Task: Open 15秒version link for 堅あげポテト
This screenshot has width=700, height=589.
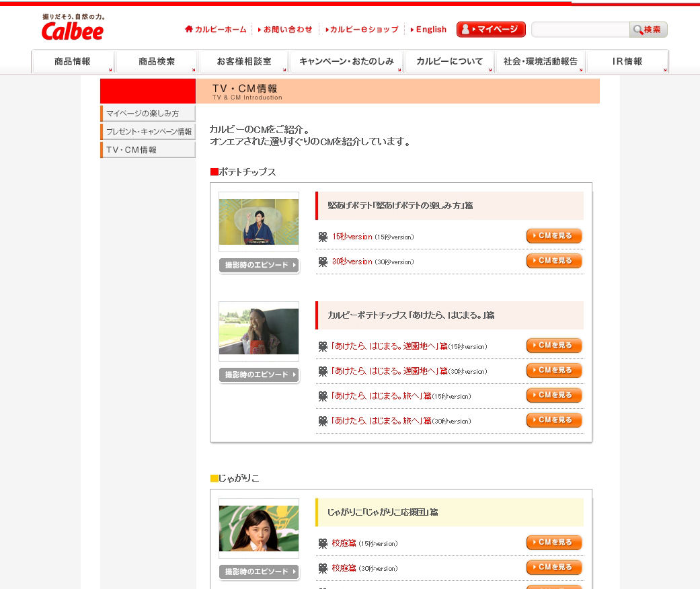Action: [352, 237]
